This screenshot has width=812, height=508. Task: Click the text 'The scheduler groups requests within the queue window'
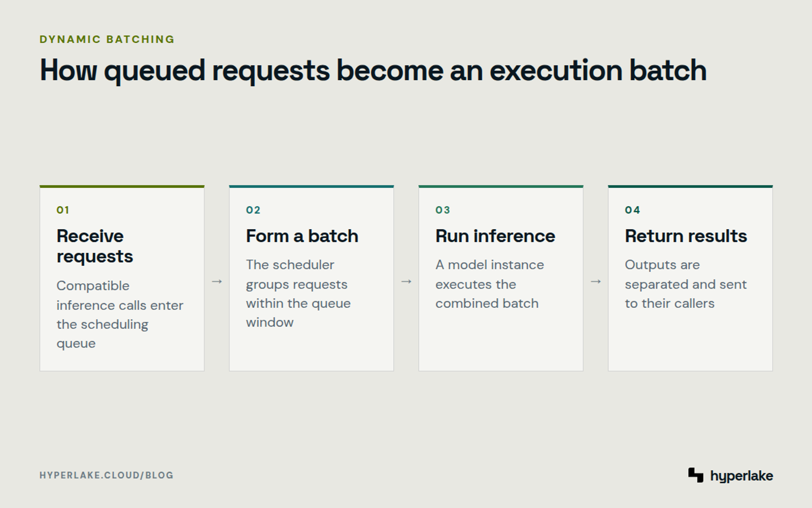click(x=298, y=294)
